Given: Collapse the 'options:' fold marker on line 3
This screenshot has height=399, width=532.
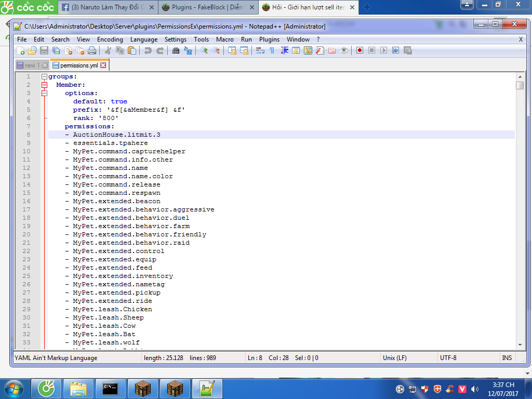Looking at the screenshot, I should [44, 94].
